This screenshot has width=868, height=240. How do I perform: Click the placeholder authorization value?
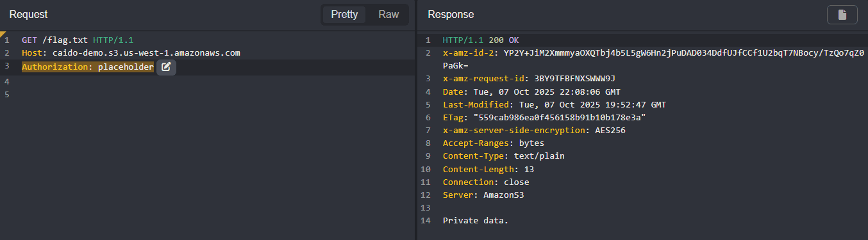pos(126,67)
